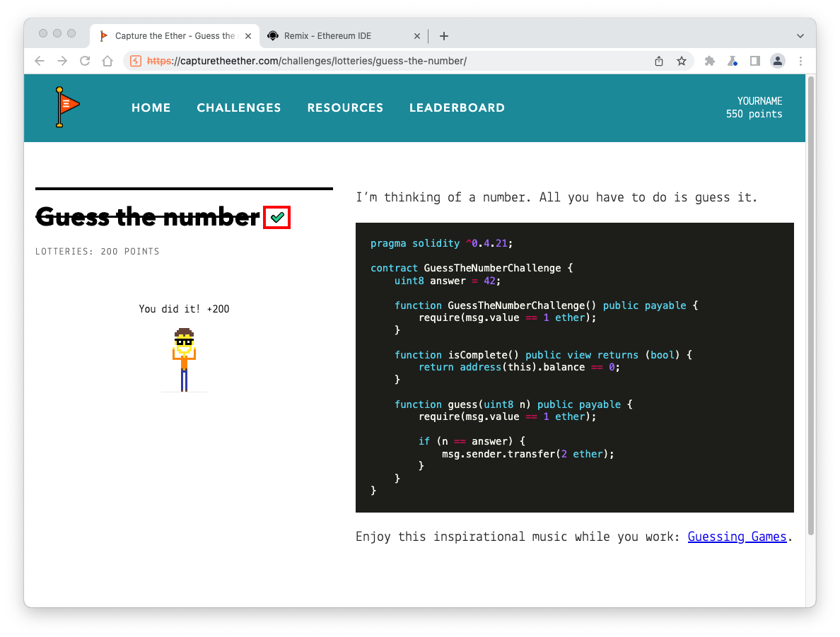This screenshot has width=840, height=637.
Task: Click the 'function guess(uint8 n)' code line
Action: (x=513, y=404)
